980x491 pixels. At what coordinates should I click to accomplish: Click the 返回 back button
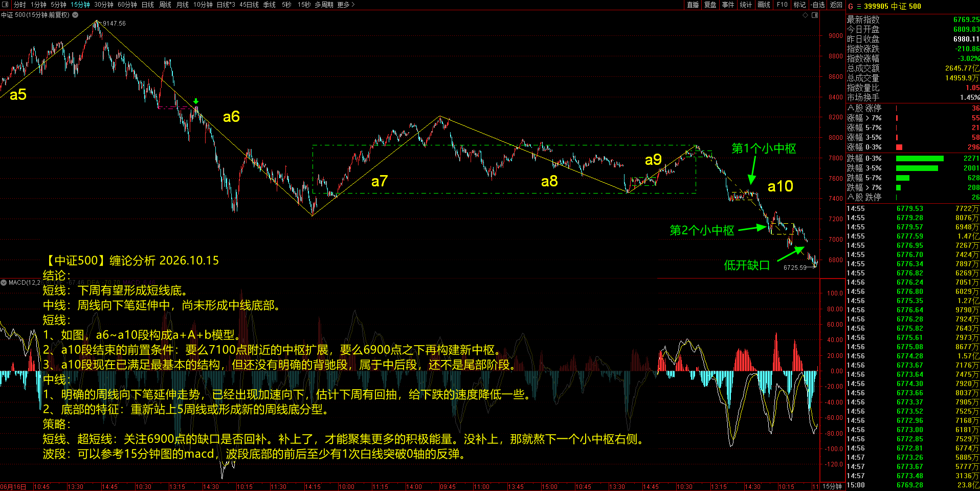[x=836, y=5]
